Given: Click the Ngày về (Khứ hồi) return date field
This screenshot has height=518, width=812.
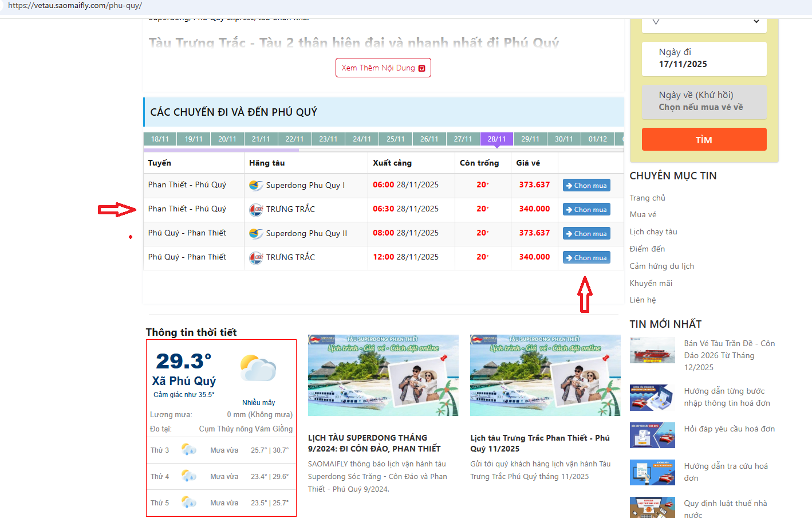Looking at the screenshot, I should click(704, 101).
